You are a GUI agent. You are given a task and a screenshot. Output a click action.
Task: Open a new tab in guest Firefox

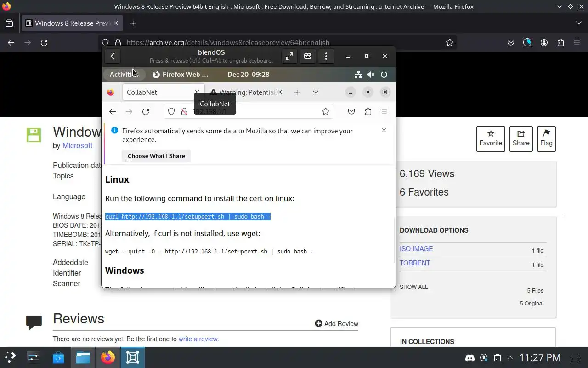click(x=297, y=92)
